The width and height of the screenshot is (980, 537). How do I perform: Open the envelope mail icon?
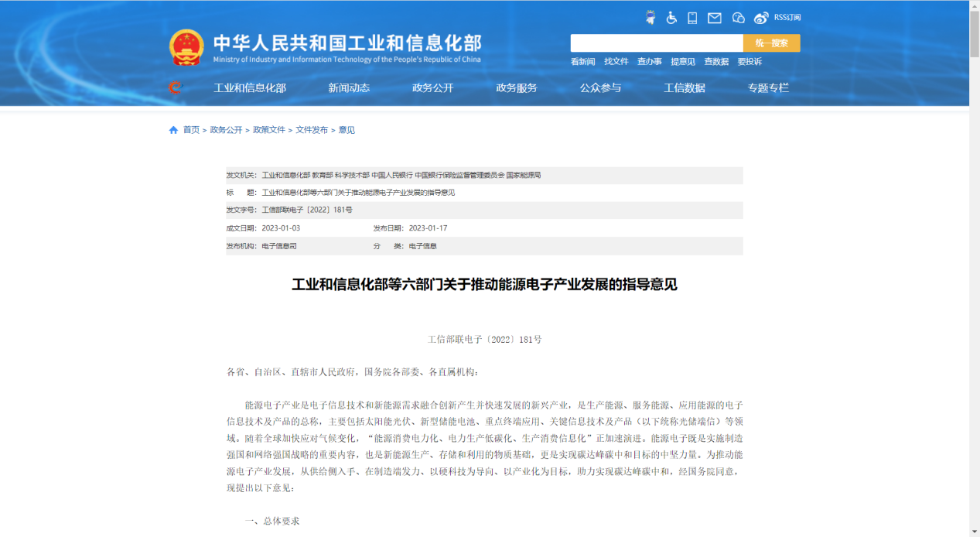(715, 18)
